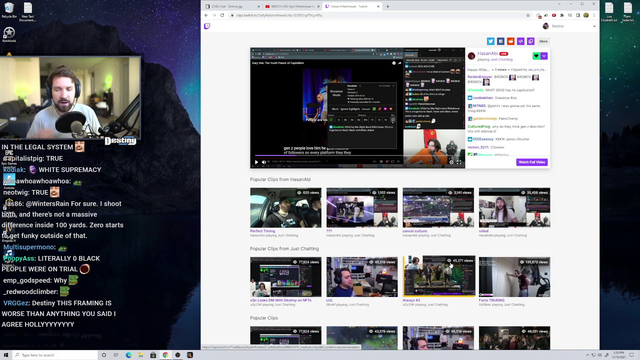
Task: Open the Facts TRUEING clip thumbnail
Action: 514,277
